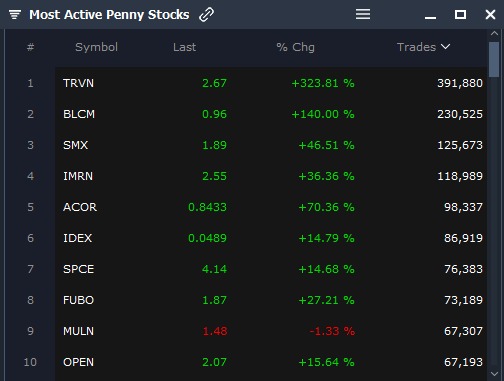The height and width of the screenshot is (381, 504).
Task: Click the # column header
Action: (30, 47)
